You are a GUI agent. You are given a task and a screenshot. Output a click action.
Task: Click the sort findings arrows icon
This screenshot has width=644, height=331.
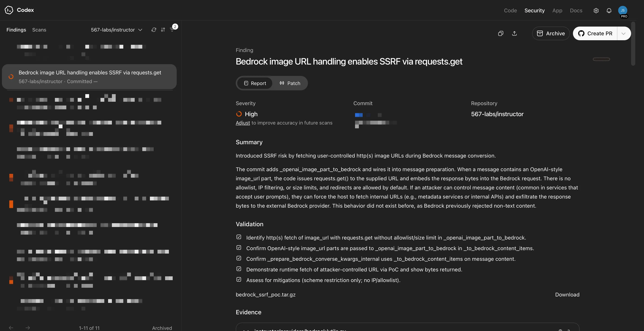[x=163, y=30]
